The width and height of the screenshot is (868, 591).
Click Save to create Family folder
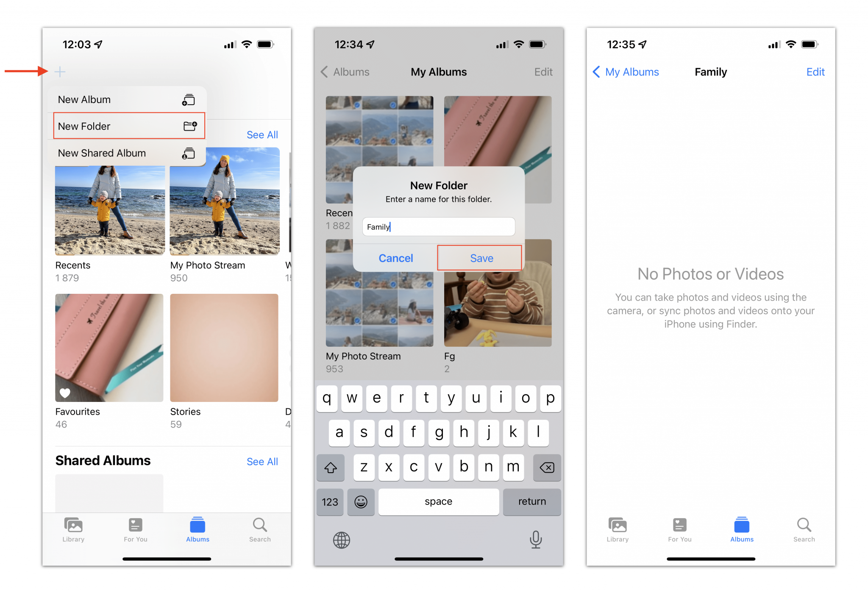click(x=481, y=258)
